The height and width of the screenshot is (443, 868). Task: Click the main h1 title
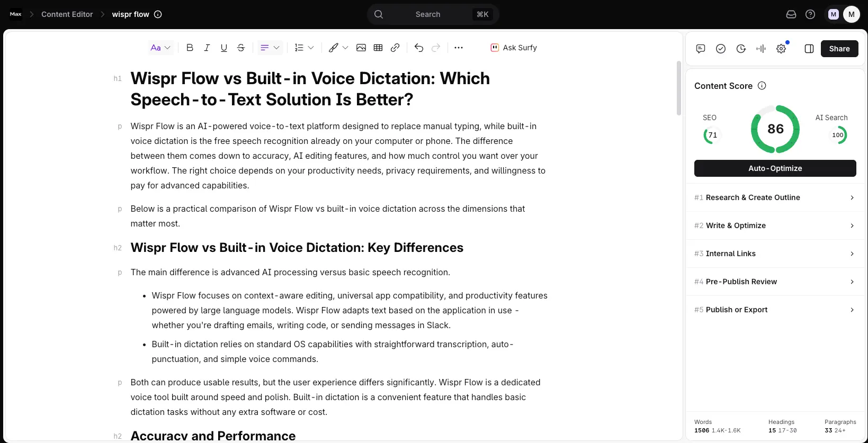pyautogui.click(x=310, y=89)
